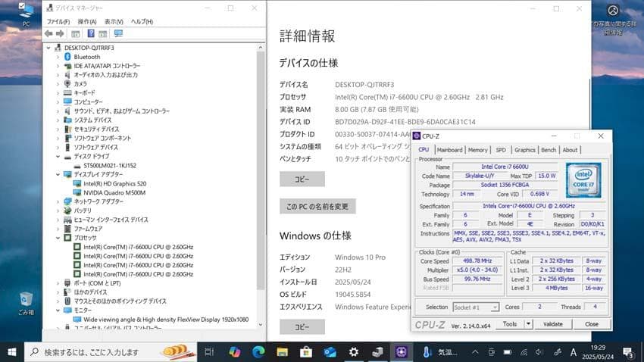
Task: Click the scan for hardware changes monitor icon
Action: coord(118,33)
